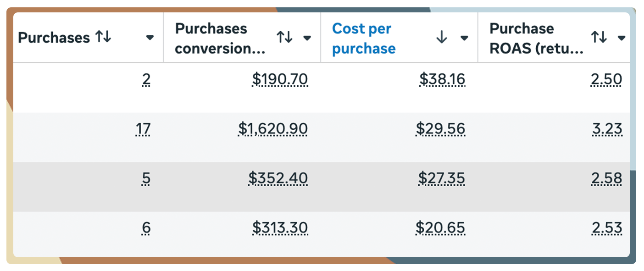Image resolution: width=644 pixels, height=271 pixels.
Task: Open Purchases conversion column dropdown
Action: pyautogui.click(x=307, y=38)
